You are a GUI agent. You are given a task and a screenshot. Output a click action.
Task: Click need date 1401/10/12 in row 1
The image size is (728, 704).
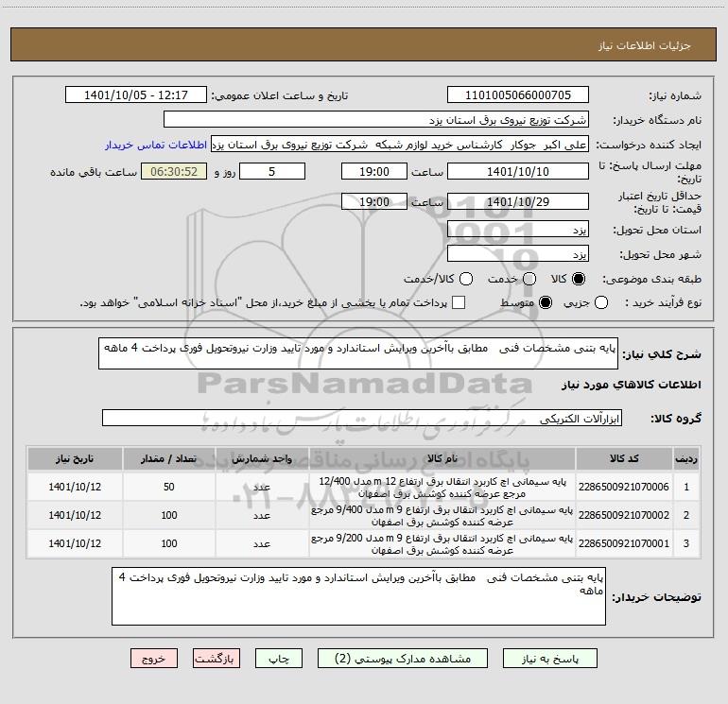(75, 487)
